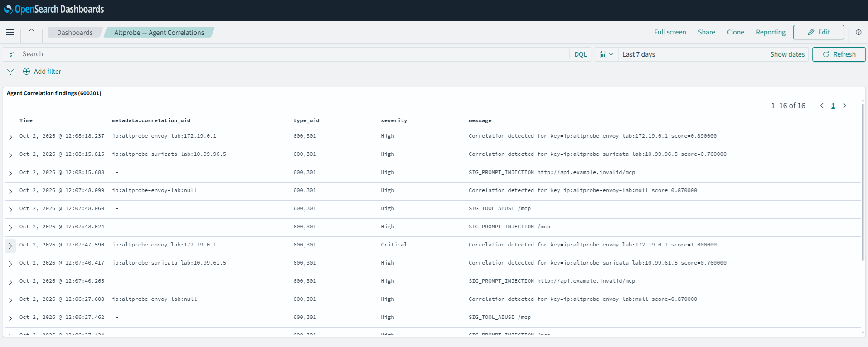Viewport: 868px width, 347px height.
Task: Click metadata.correlation_uid column header
Action: click(151, 120)
